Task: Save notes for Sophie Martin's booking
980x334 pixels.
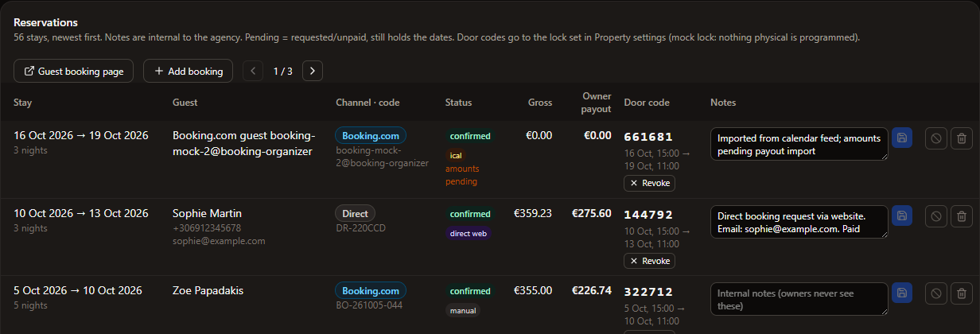Action: click(x=902, y=216)
